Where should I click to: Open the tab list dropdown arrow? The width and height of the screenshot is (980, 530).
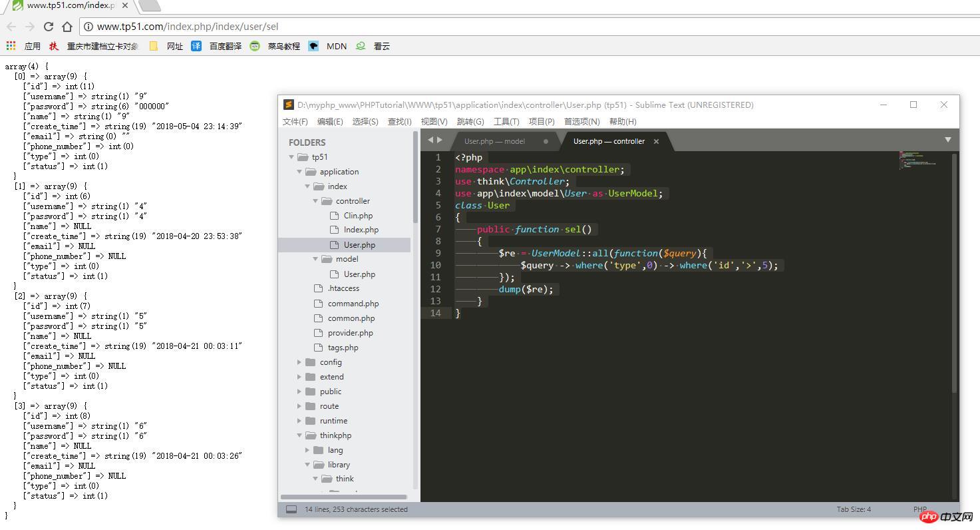coord(947,140)
